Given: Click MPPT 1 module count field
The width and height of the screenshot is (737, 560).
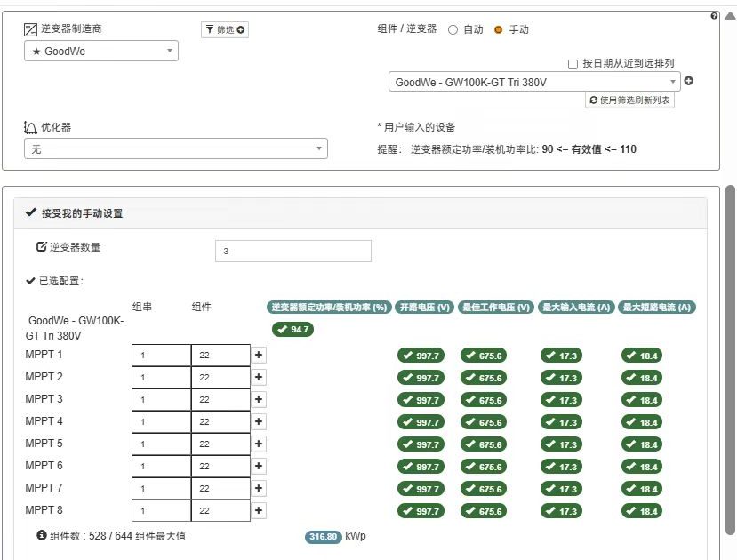Looking at the screenshot, I should 220,356.
